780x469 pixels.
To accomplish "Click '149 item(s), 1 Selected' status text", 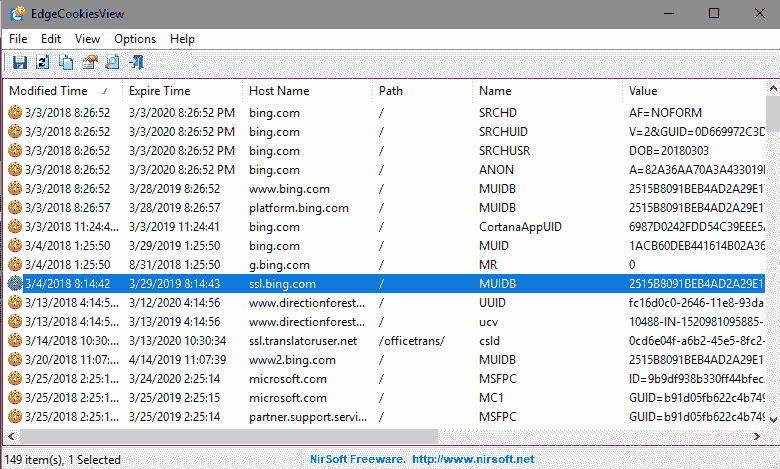I will point(62,460).
